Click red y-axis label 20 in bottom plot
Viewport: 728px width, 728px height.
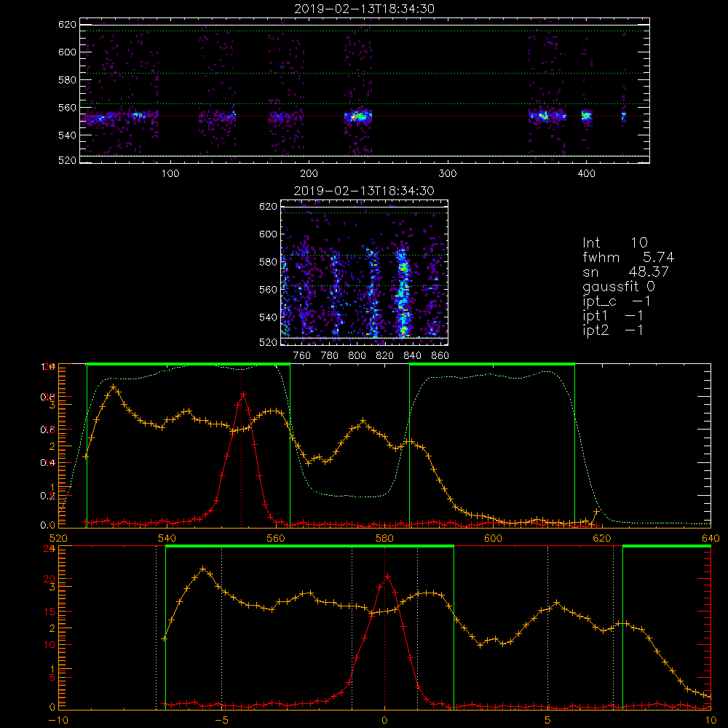click(50, 579)
